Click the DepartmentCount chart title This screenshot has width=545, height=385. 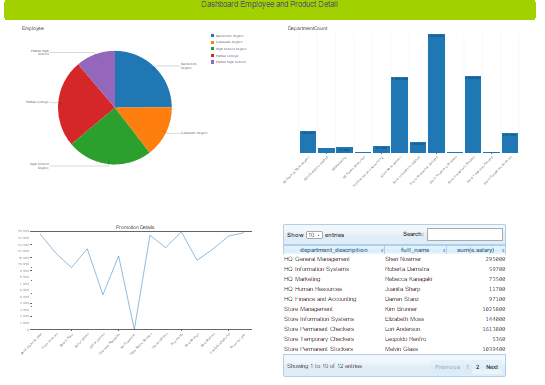(x=308, y=28)
